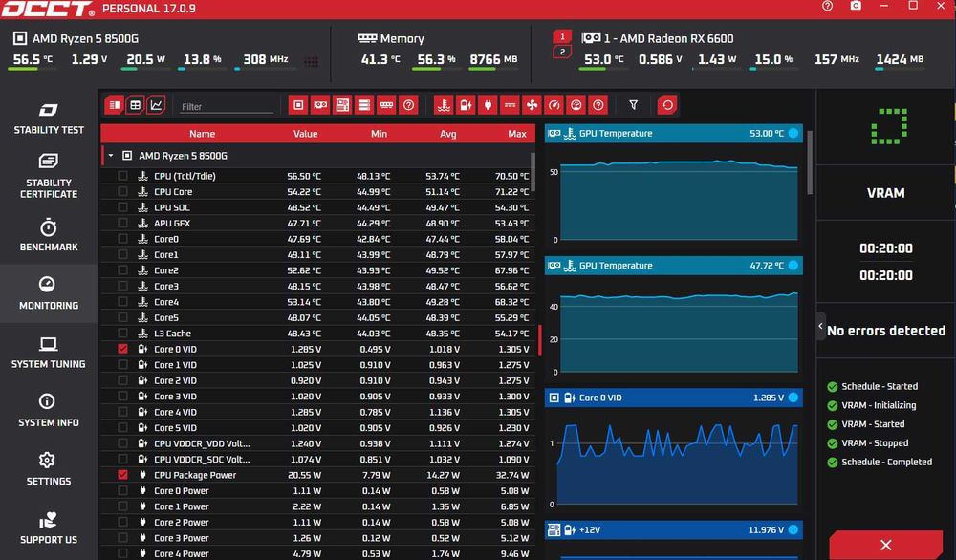Click the info icon on GPU Temperature 53.00 graph
The image size is (956, 560).
(793, 133)
